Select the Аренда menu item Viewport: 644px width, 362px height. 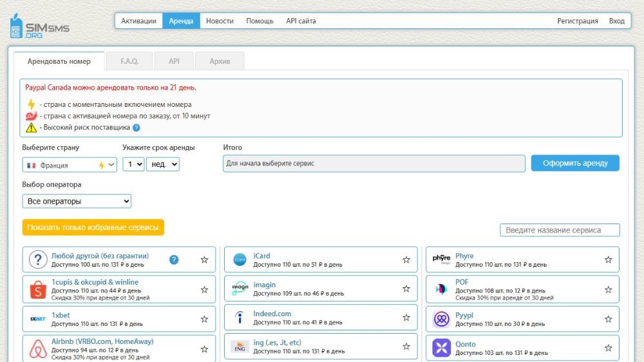click(x=181, y=21)
